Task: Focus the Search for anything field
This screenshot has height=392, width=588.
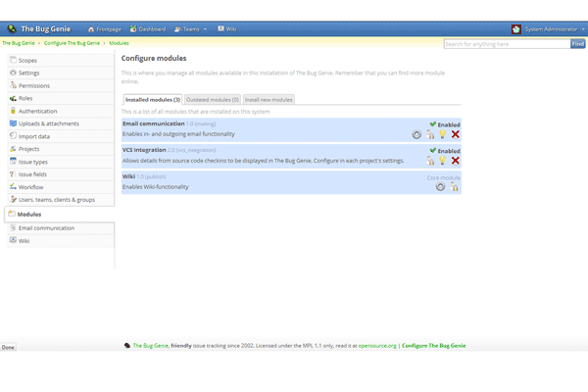Action: (x=507, y=44)
